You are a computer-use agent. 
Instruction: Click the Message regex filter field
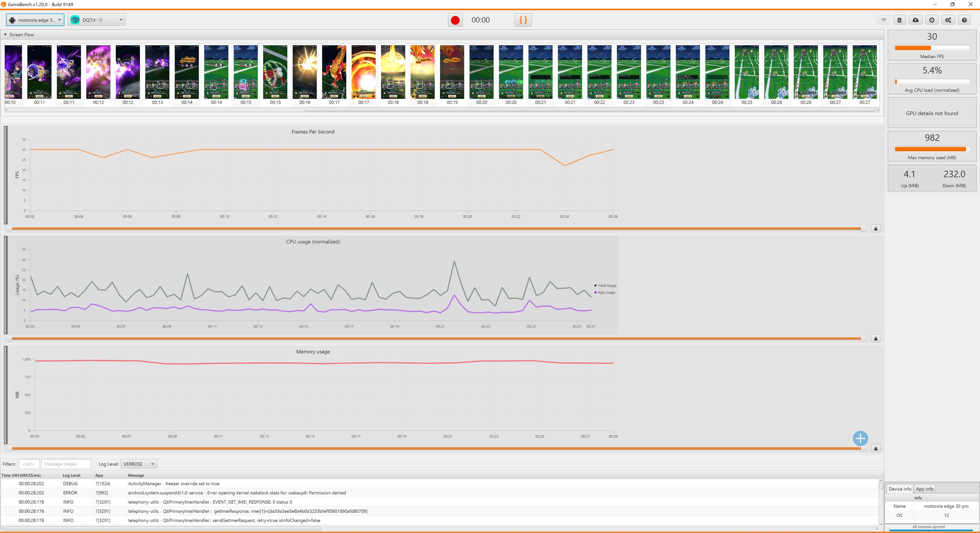[x=66, y=464]
